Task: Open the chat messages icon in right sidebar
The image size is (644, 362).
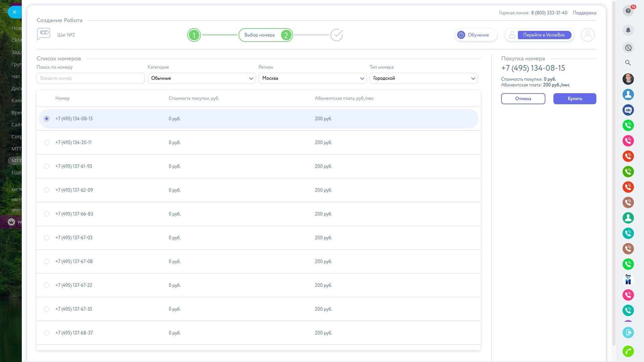Action: [628, 48]
